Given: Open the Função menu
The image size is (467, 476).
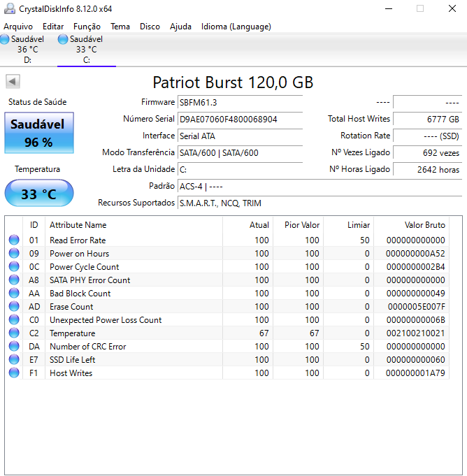Looking at the screenshot, I should 87,27.
